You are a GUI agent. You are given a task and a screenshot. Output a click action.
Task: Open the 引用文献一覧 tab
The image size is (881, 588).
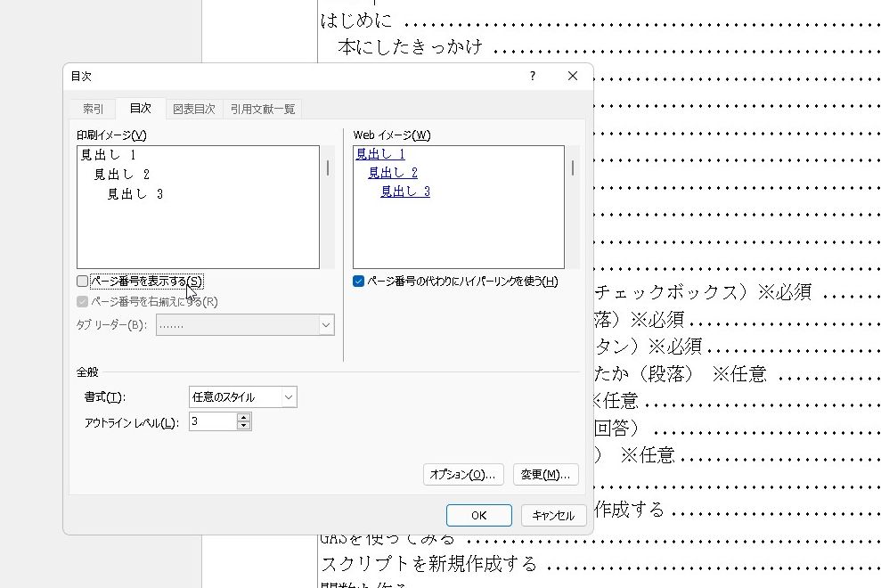262,109
